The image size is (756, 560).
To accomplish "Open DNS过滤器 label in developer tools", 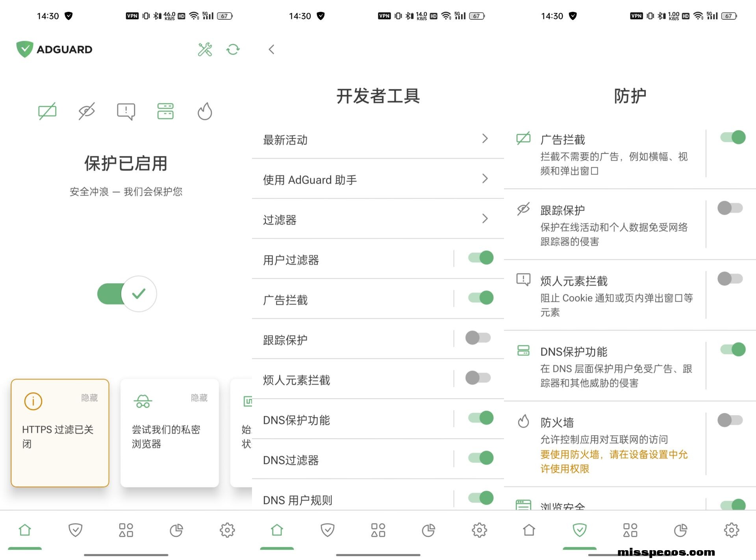I will 291,460.
